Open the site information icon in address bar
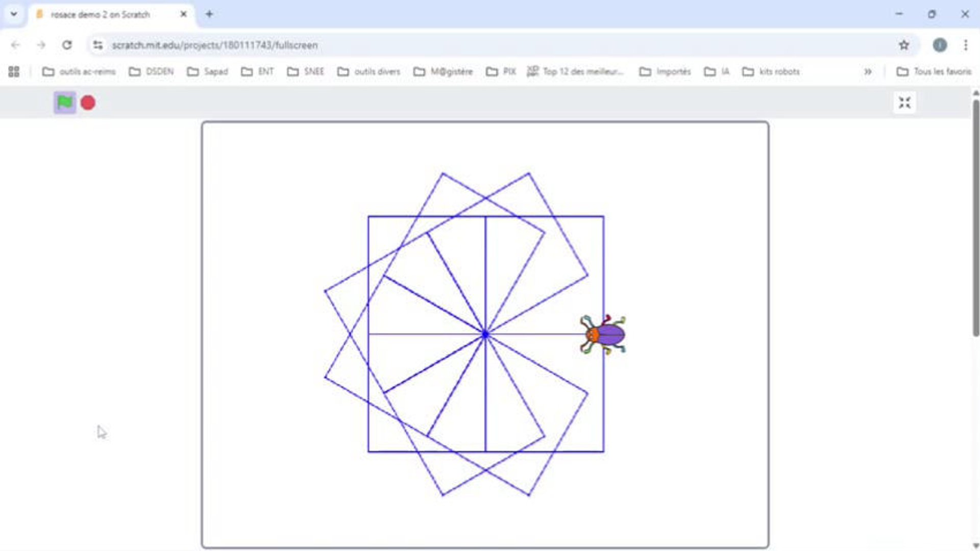The width and height of the screenshot is (980, 551). [x=98, y=45]
